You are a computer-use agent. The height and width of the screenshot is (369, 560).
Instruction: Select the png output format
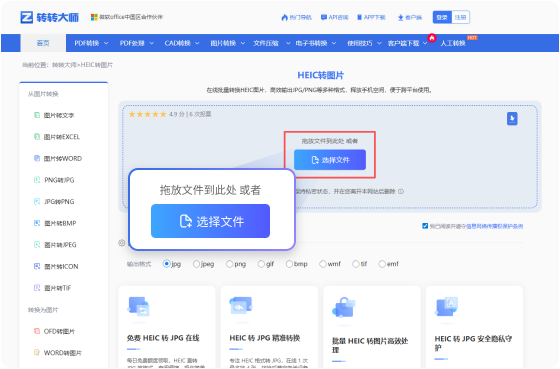(x=230, y=264)
